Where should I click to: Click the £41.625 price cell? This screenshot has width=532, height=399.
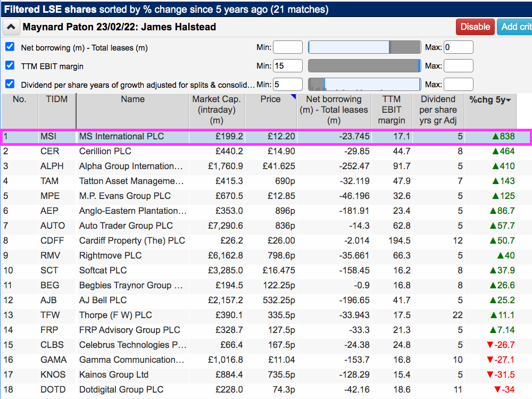[x=279, y=166]
